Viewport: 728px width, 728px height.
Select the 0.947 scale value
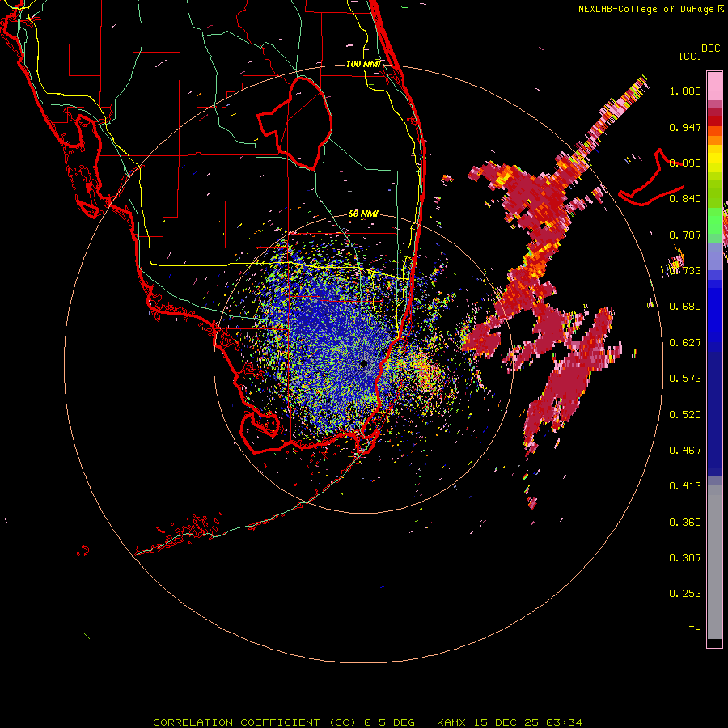pos(685,127)
